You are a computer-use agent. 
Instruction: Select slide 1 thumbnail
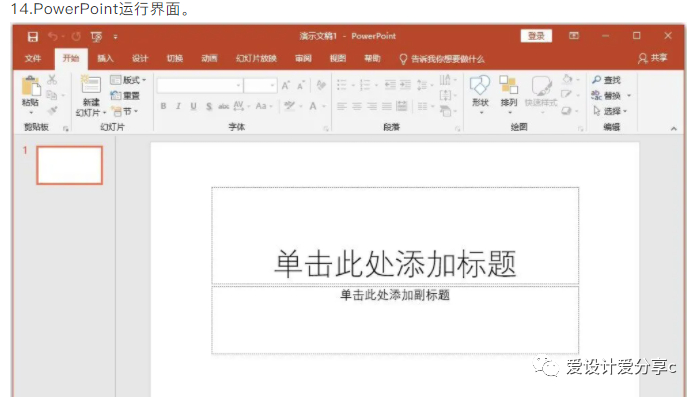point(70,165)
